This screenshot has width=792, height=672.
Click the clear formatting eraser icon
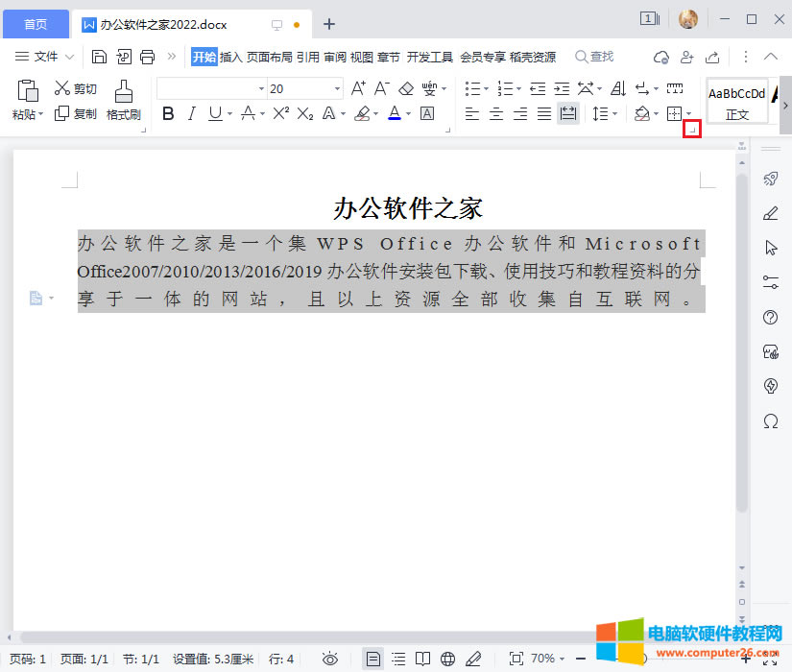405,88
